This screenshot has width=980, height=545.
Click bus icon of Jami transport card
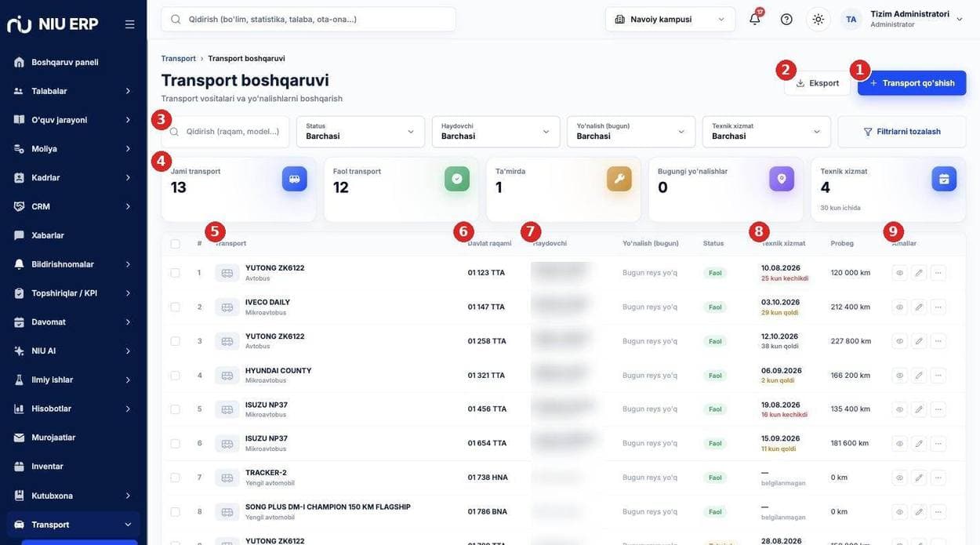pyautogui.click(x=295, y=179)
